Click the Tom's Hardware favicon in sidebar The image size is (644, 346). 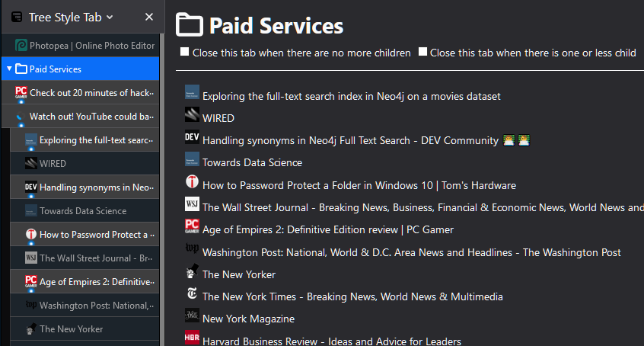coord(30,234)
